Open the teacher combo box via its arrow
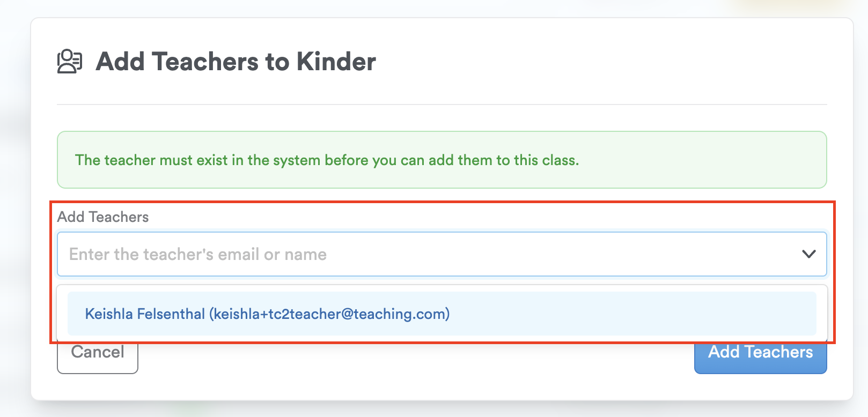Viewport: 868px width, 417px height. (808, 254)
